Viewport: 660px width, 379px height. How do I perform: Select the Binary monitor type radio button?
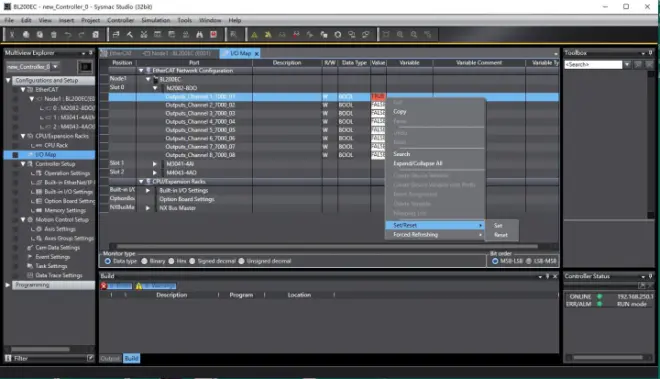pos(144,261)
